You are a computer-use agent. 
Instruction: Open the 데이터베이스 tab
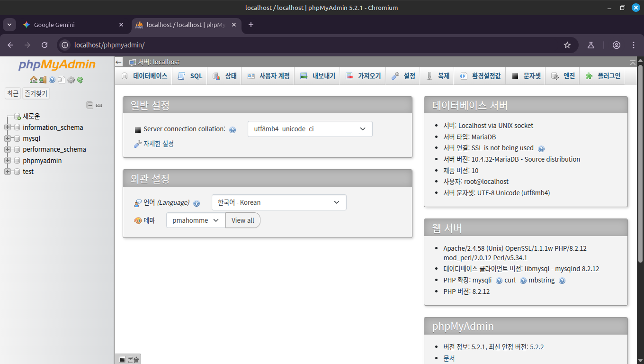pos(145,76)
